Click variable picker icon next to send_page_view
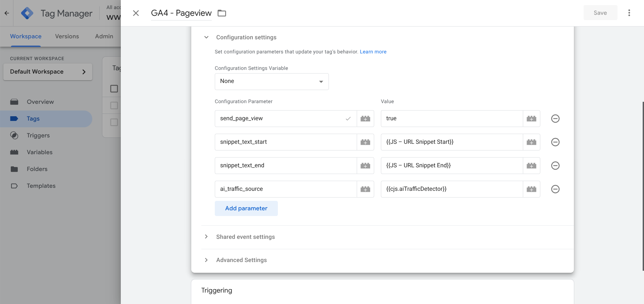Viewport: 644px width, 304px height. 365,119
